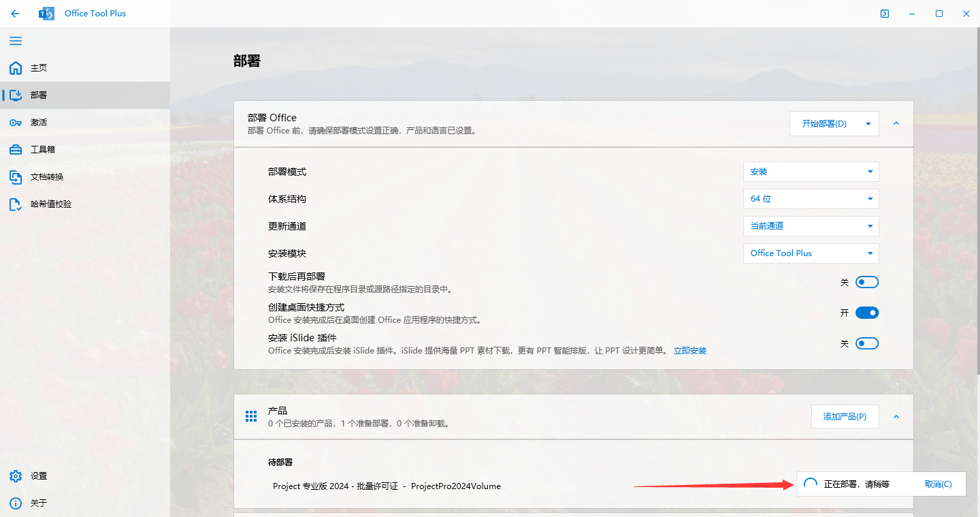
Task: Open the 激活 sidebar section
Action: click(37, 122)
